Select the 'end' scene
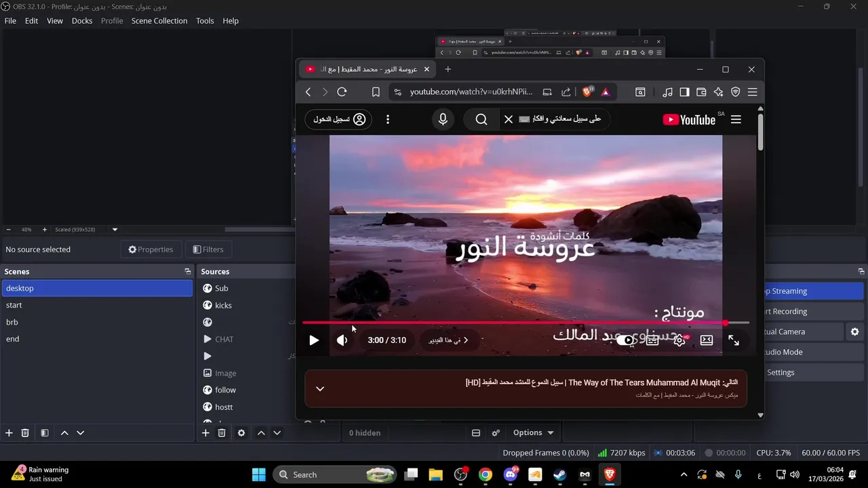 tap(97, 339)
